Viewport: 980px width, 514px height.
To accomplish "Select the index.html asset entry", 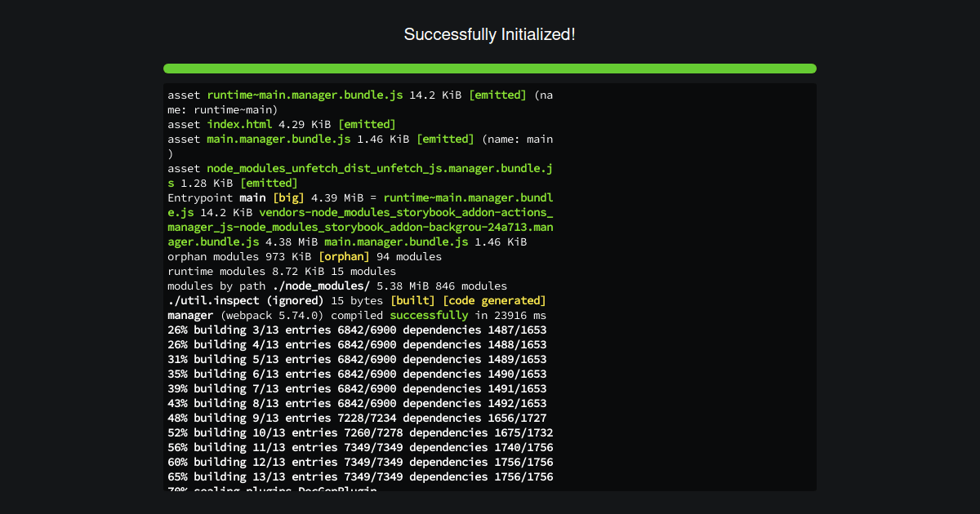I will (x=240, y=124).
